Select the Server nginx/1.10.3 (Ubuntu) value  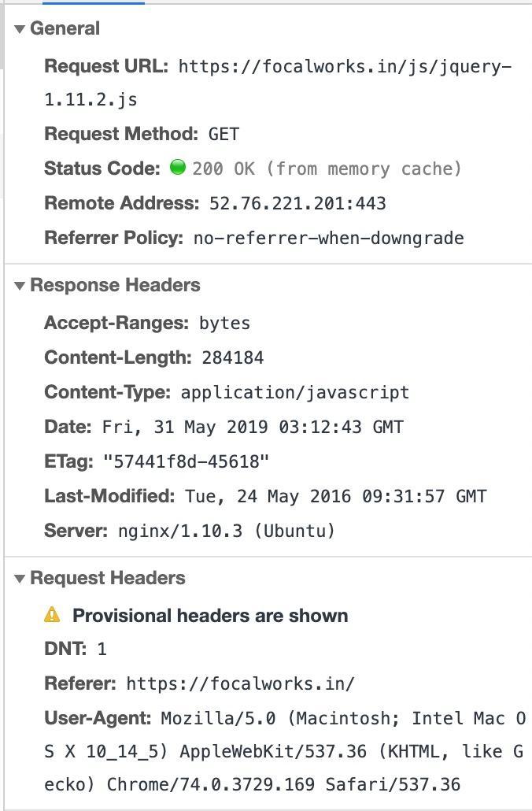coord(226,531)
